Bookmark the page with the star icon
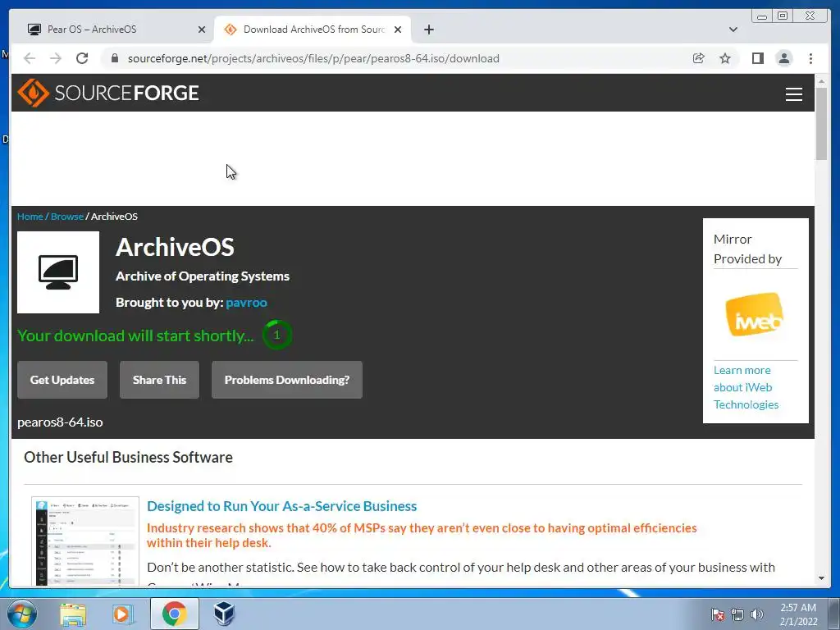Viewport: 840px width, 630px height. click(725, 58)
